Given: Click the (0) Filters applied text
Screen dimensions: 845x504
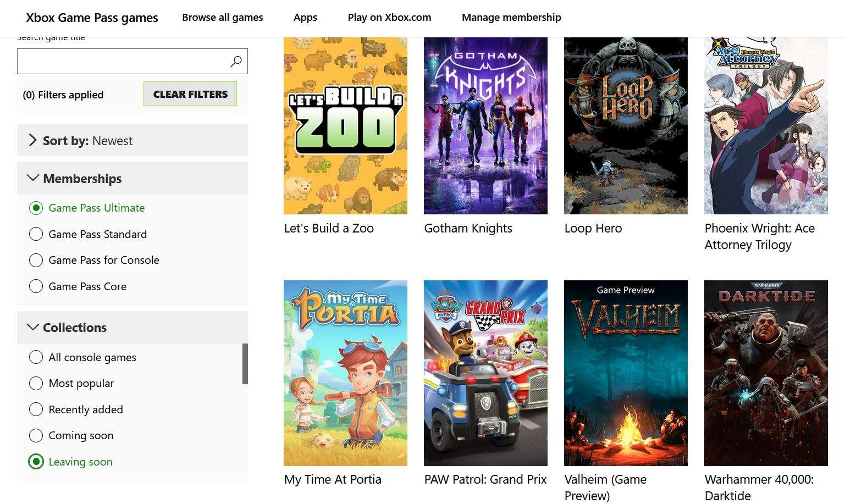Looking at the screenshot, I should click(x=63, y=95).
